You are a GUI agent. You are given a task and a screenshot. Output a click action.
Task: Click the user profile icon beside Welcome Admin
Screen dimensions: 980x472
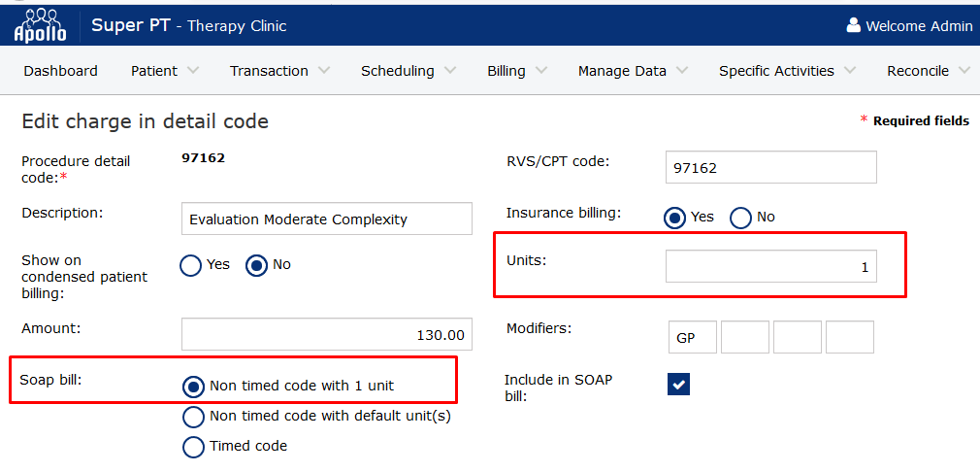click(x=854, y=26)
